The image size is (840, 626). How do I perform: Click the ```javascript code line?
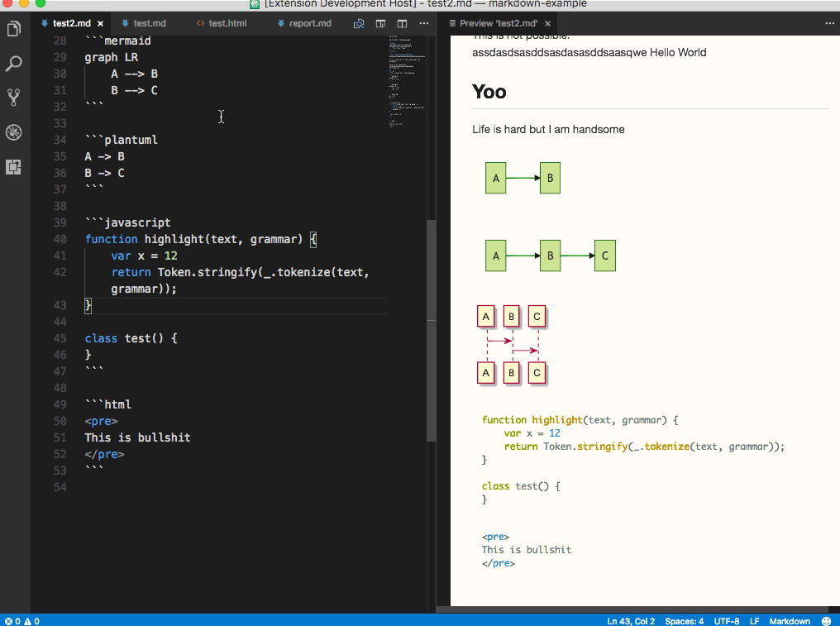click(127, 222)
